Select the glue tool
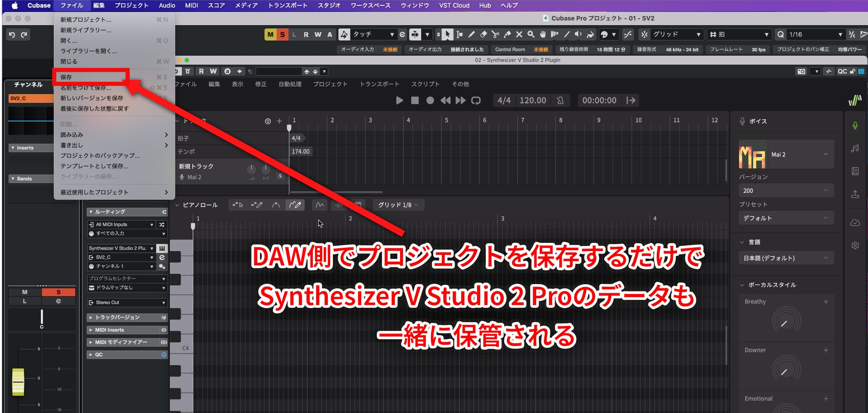This screenshot has width=868, height=413. (x=507, y=35)
